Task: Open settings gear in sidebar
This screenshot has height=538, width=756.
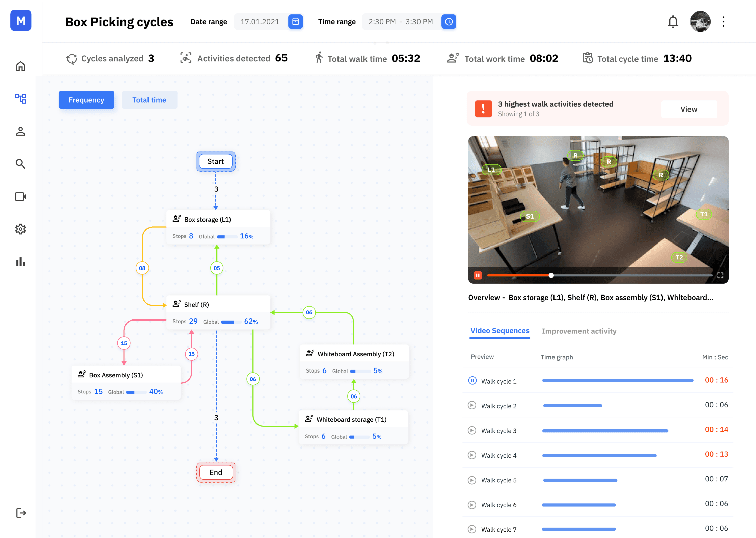Action: pyautogui.click(x=21, y=229)
